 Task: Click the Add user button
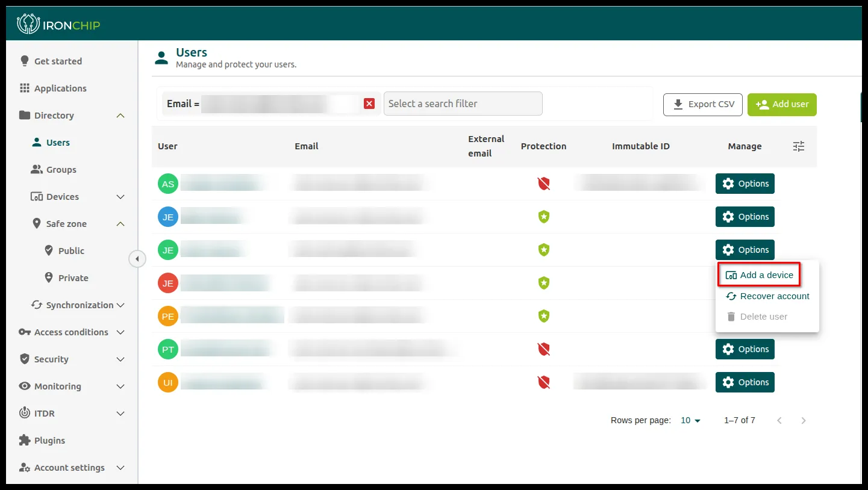point(782,104)
